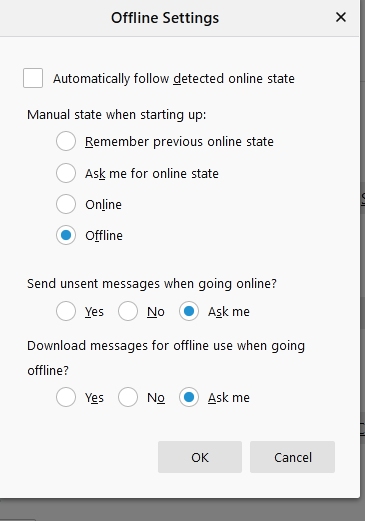Pick Ask me for downloading messages offline
The width and height of the screenshot is (365, 521).
click(x=189, y=397)
